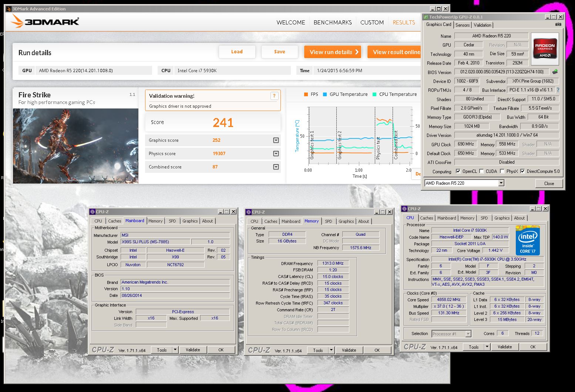This screenshot has height=392, width=575.
Task: Maximize the GPU-Z window
Action: coord(554,17)
